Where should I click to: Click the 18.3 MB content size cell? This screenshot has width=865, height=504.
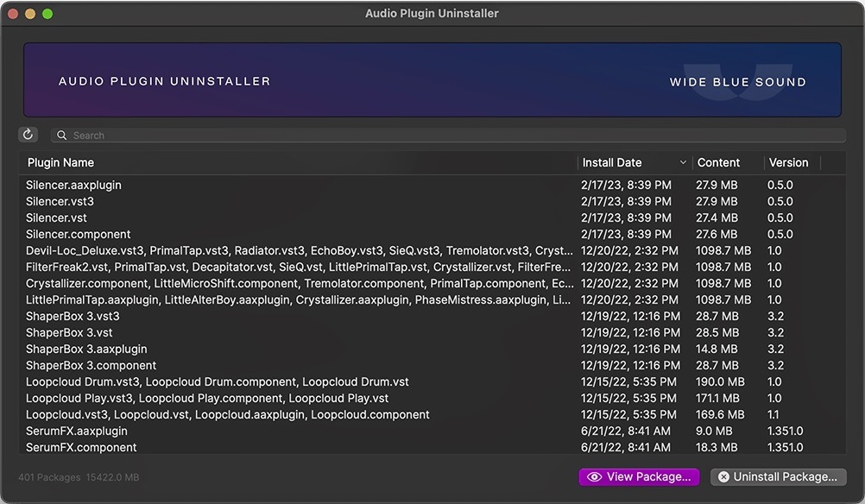717,447
